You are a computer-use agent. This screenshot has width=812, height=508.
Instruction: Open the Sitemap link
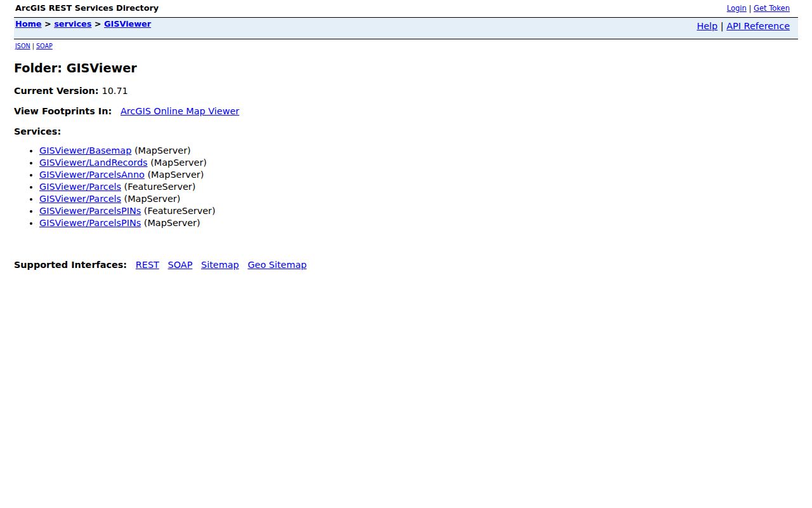(220, 265)
